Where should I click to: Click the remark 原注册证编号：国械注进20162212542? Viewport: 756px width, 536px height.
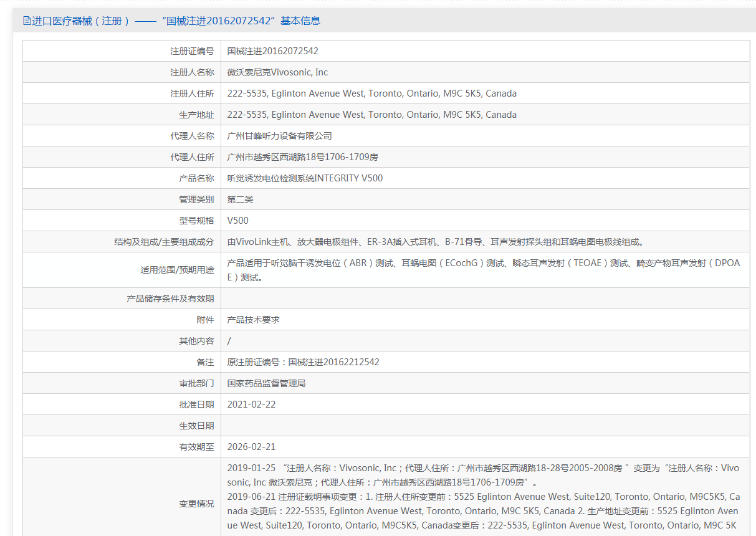click(x=304, y=362)
